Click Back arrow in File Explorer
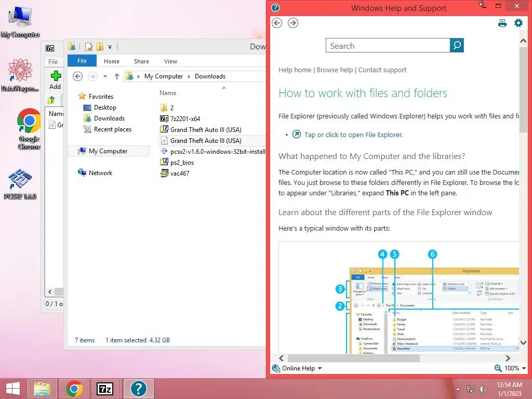532x399 pixels. click(x=78, y=76)
